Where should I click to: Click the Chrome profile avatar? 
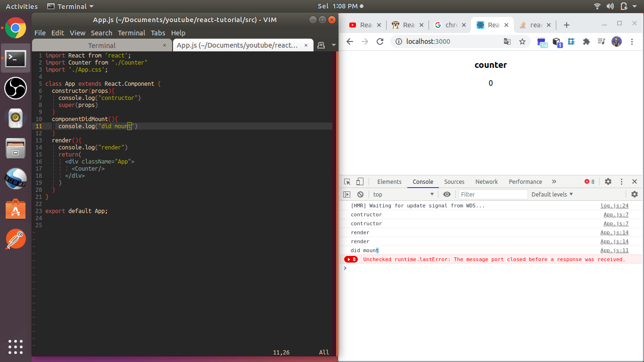point(616,41)
